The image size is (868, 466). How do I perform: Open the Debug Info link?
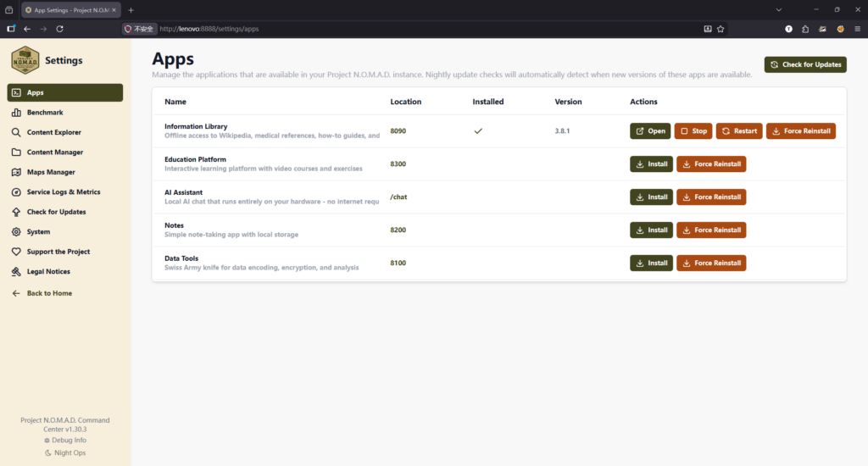pyautogui.click(x=65, y=441)
